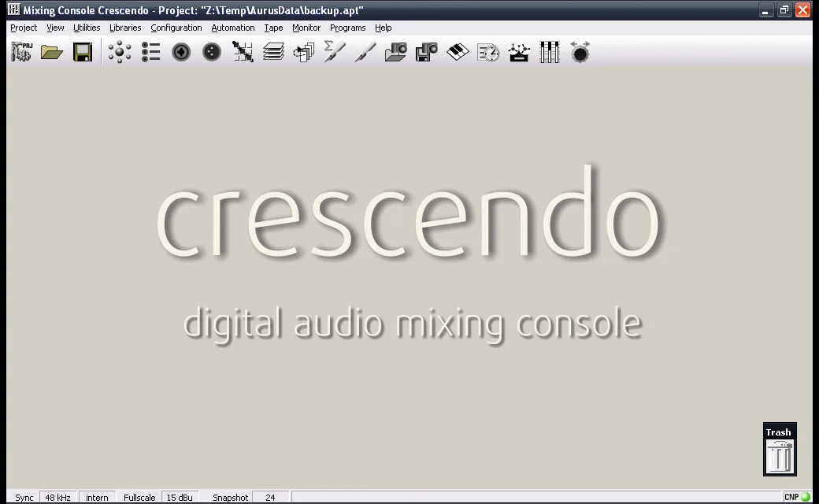Open the View menu
Image resolution: width=819 pixels, height=504 pixels.
[x=55, y=28]
